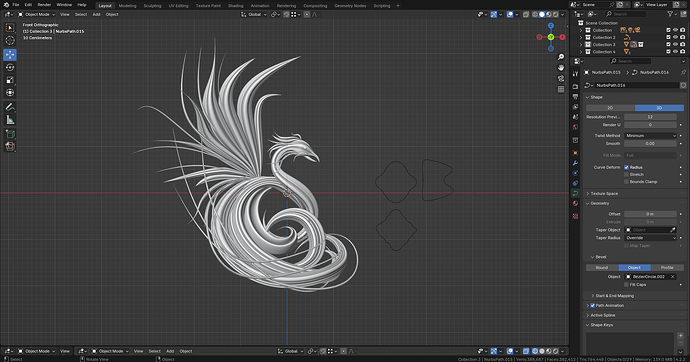Activate the Rotate tool
690x362 pixels.
click(10, 67)
